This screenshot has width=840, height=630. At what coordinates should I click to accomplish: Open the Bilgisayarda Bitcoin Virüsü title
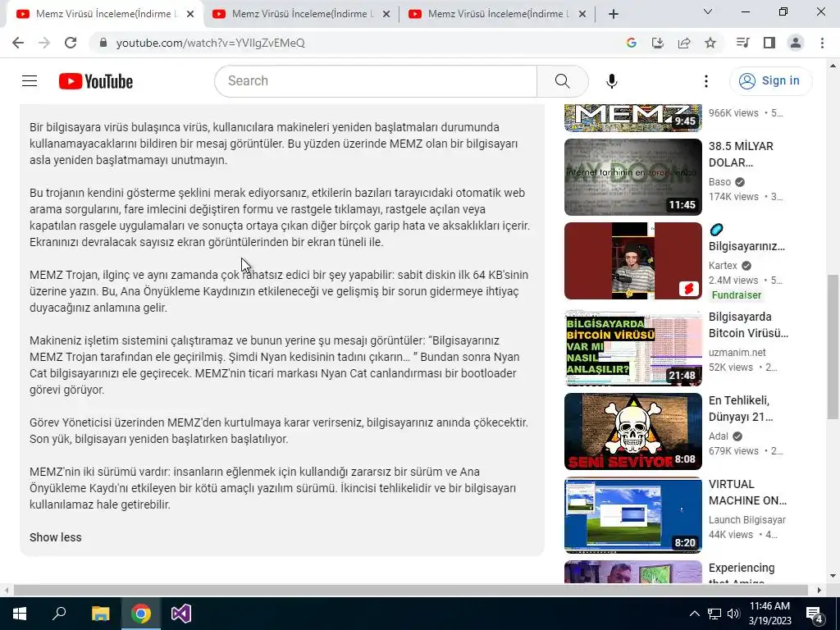pyautogui.click(x=748, y=325)
